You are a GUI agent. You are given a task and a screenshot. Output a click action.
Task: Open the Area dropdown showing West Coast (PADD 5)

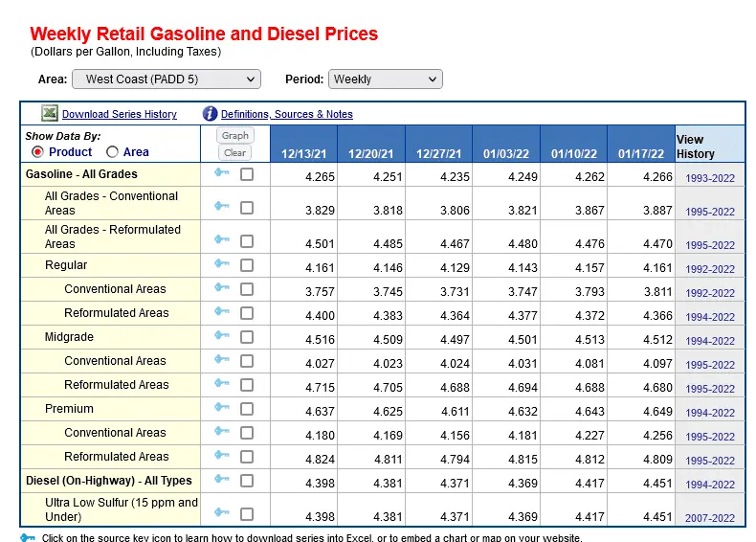[x=167, y=79]
